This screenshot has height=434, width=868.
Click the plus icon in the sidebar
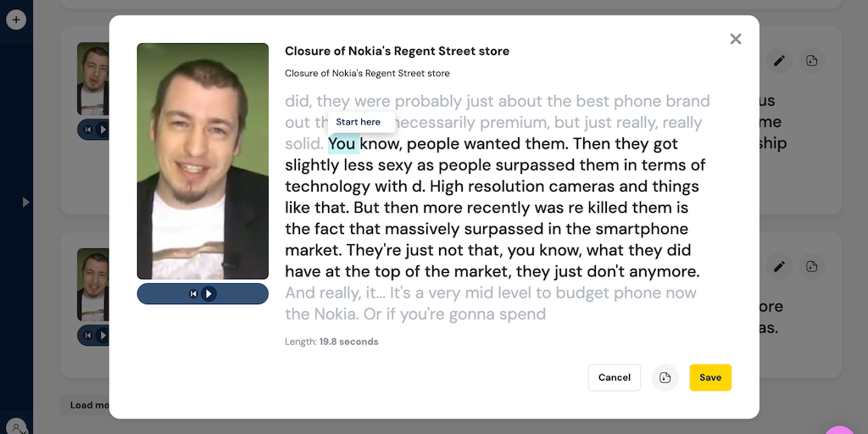(x=16, y=19)
